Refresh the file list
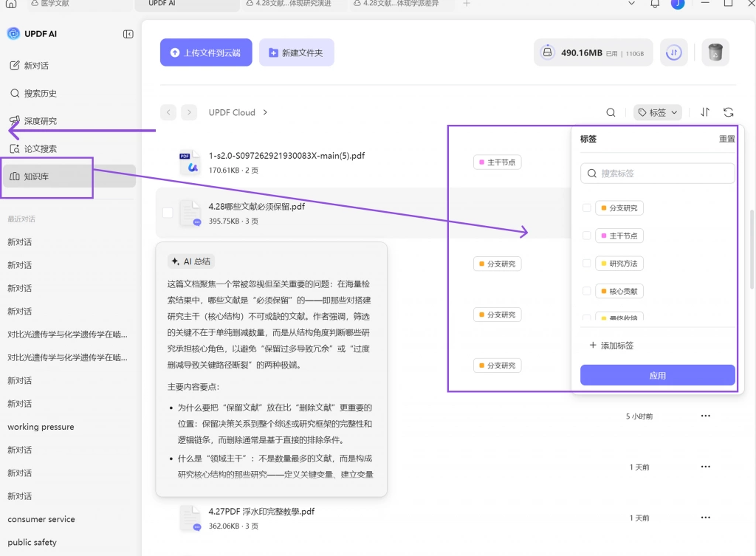756x556 pixels. point(729,112)
